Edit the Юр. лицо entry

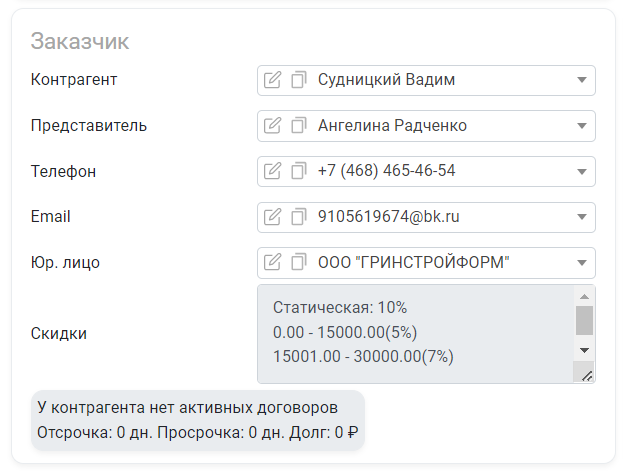click(x=272, y=263)
